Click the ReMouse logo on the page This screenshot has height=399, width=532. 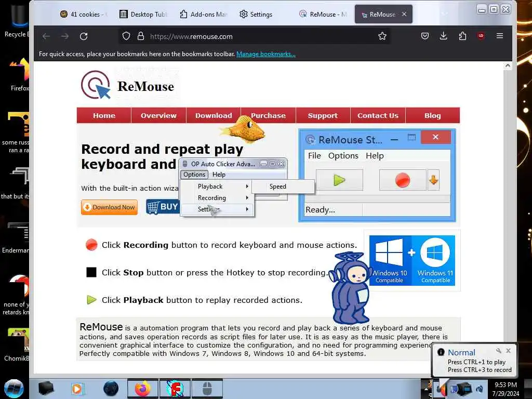click(x=128, y=85)
